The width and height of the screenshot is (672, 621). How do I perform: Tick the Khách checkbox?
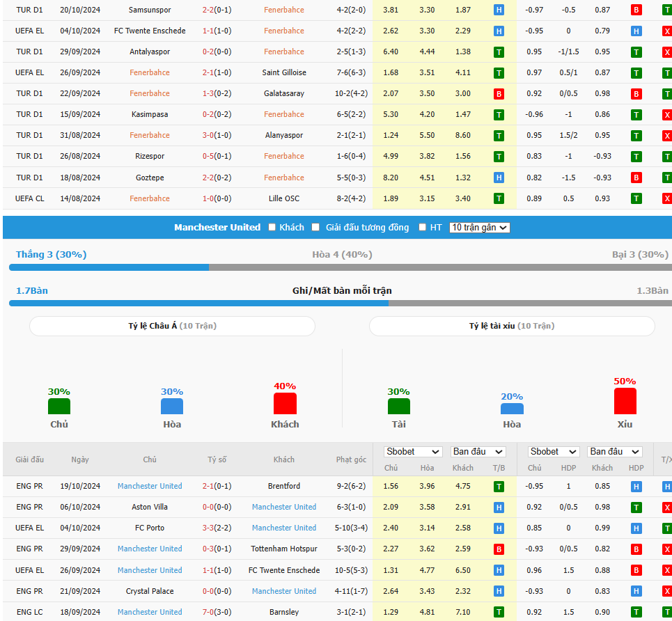(x=272, y=227)
